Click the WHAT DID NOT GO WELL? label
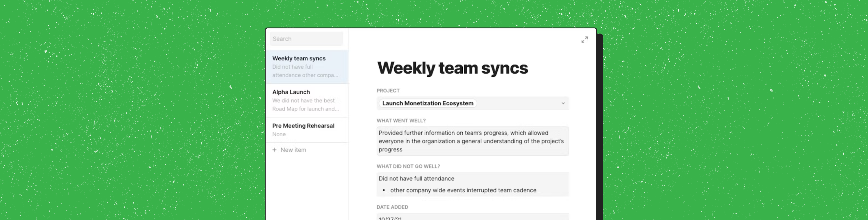The image size is (868, 220). click(x=408, y=166)
